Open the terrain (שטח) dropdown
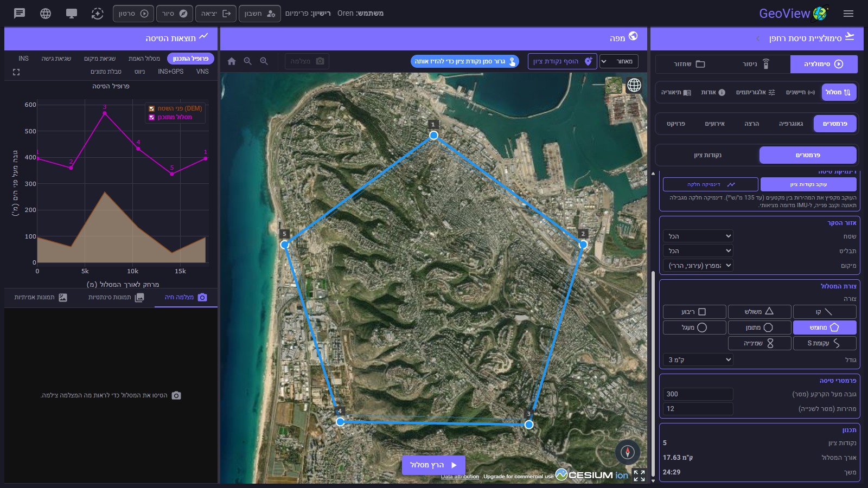Viewport: 868px width, 488px height. click(x=698, y=236)
